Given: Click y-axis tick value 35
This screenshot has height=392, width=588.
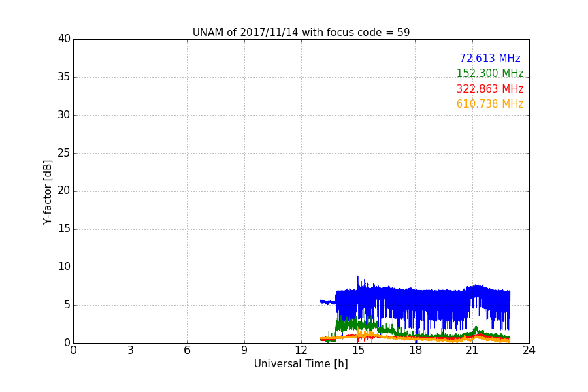Looking at the screenshot, I should [64, 77].
